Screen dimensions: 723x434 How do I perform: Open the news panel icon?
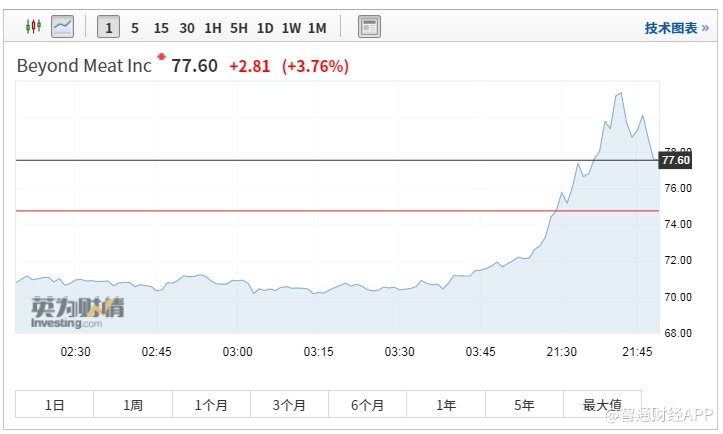click(x=370, y=27)
